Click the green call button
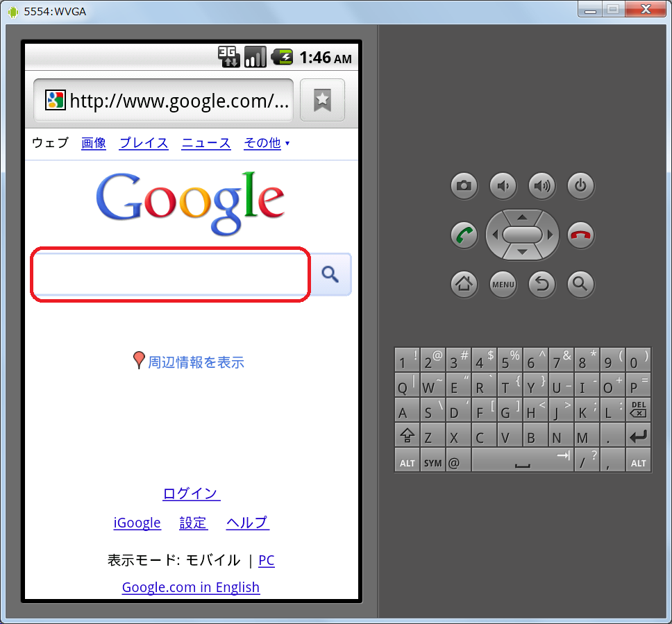This screenshot has width=672, height=624. 464,235
